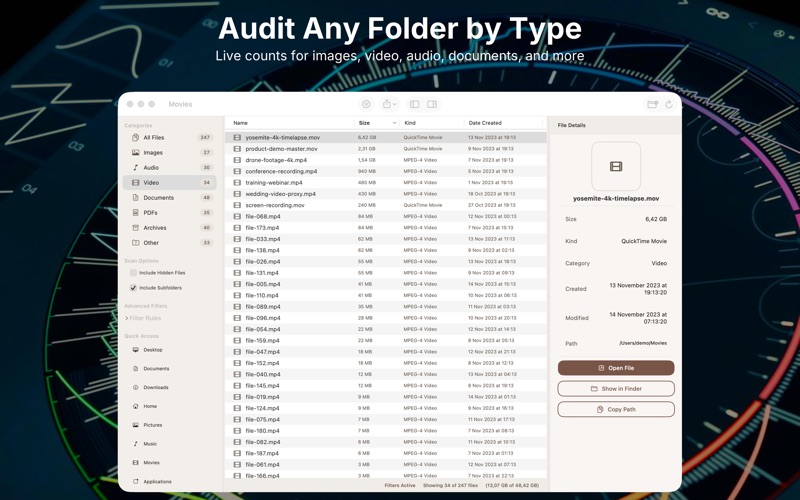Screen dimensions: 800x500
Task: Select file-068.mp4 in the list
Action: click(386, 216)
